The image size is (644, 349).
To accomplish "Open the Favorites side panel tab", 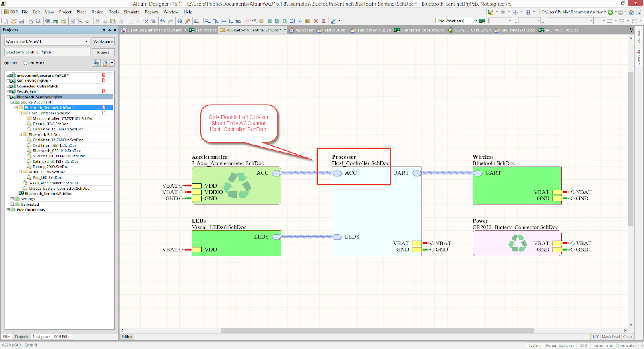I will (x=639, y=36).
